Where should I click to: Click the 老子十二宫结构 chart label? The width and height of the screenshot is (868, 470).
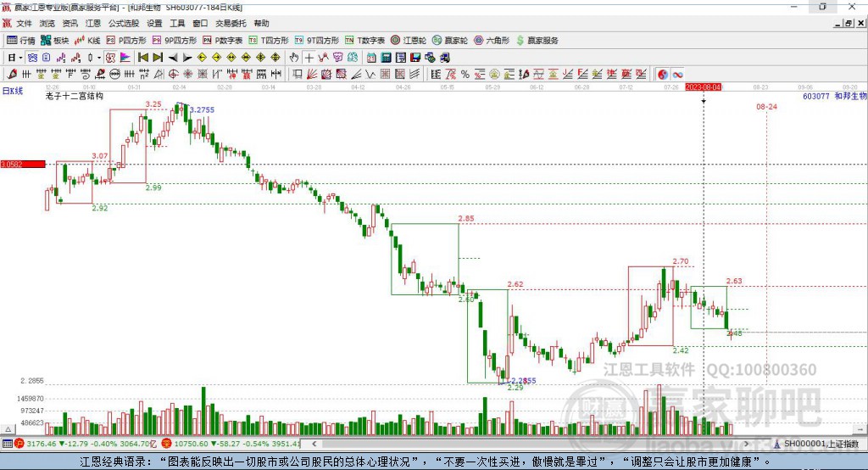click(75, 96)
